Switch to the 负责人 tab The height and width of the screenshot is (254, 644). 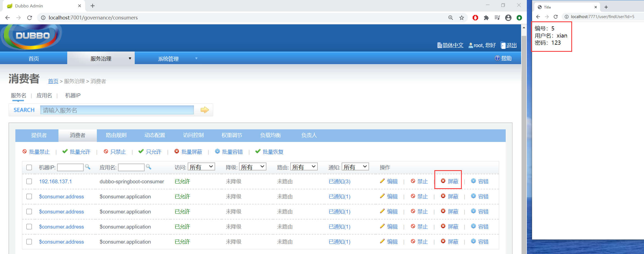pyautogui.click(x=309, y=135)
